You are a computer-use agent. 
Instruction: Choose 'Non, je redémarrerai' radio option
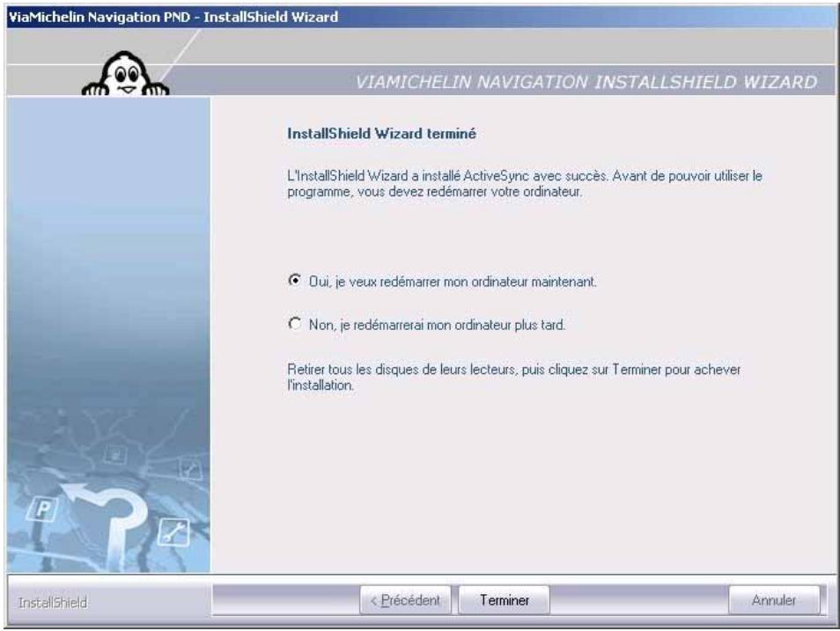pyautogui.click(x=295, y=324)
